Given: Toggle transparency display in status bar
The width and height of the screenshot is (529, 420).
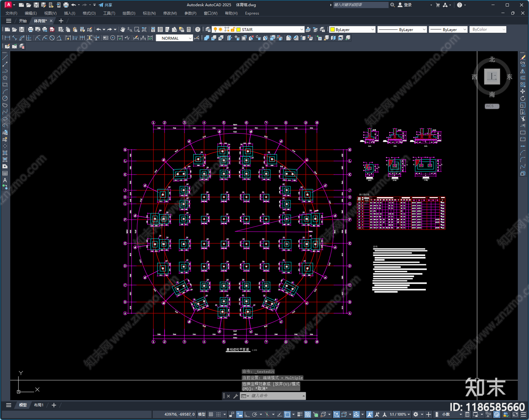Looking at the screenshot, I should 308,414.
